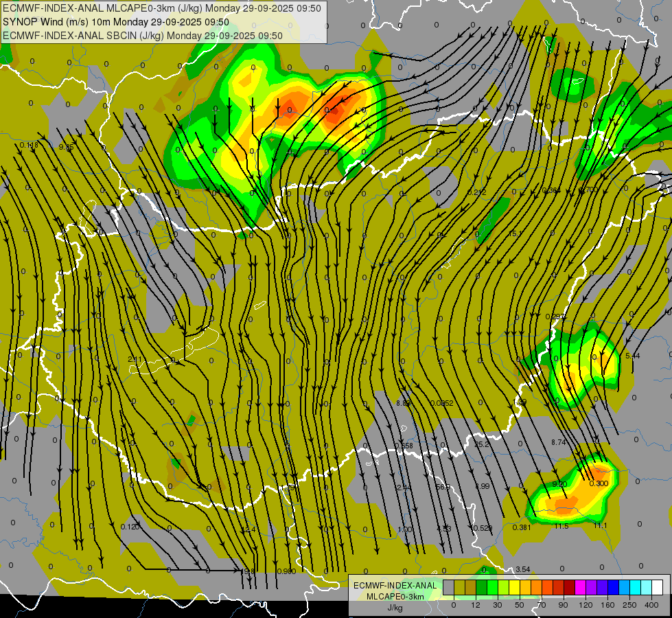Viewport: 672px width, 618px height.
Task: Click the map value 0.980
Action: (x=287, y=571)
